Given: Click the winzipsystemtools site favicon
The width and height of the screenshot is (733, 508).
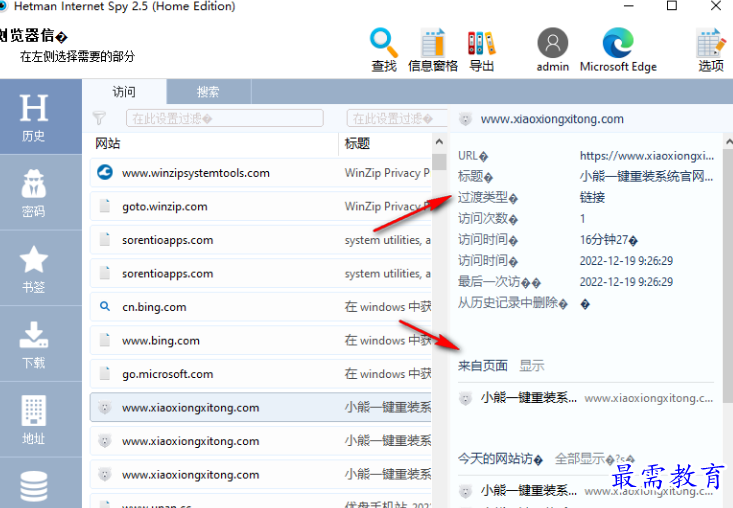Looking at the screenshot, I should tap(105, 172).
